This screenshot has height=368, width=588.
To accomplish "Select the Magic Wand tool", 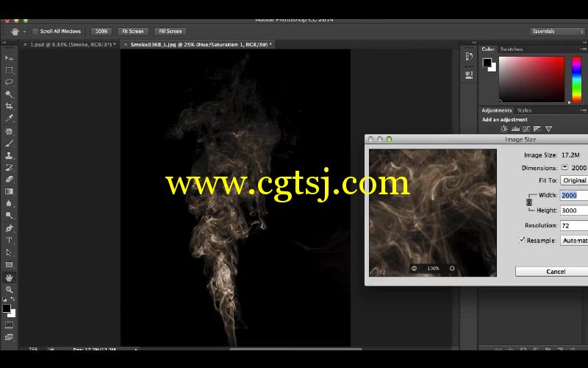I will (x=9, y=94).
